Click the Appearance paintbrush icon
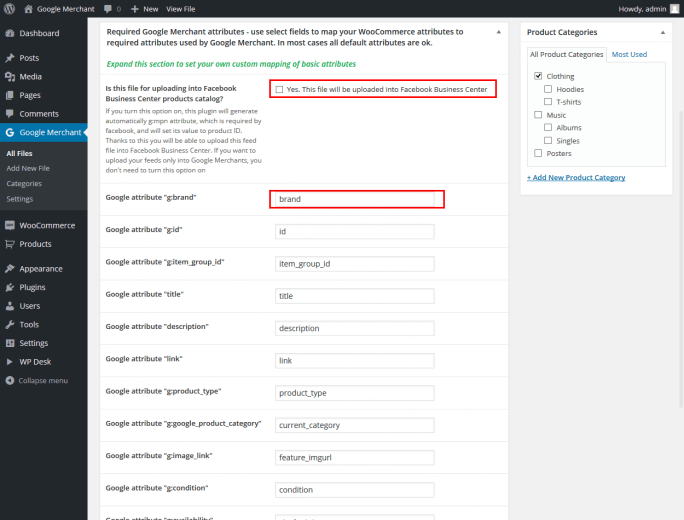The image size is (684, 520). coord(10,269)
